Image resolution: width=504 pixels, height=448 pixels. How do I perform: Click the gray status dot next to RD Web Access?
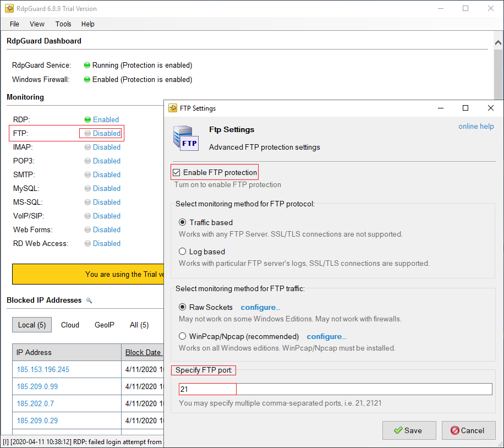pyautogui.click(x=87, y=243)
